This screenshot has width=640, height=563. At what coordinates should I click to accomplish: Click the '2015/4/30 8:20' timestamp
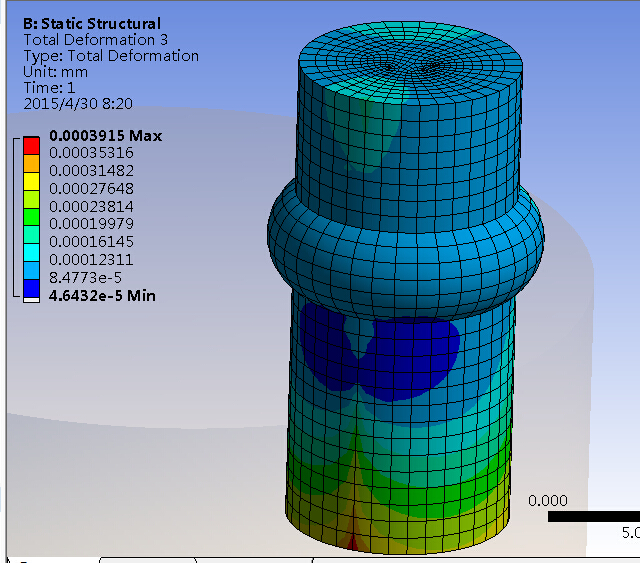(78, 104)
